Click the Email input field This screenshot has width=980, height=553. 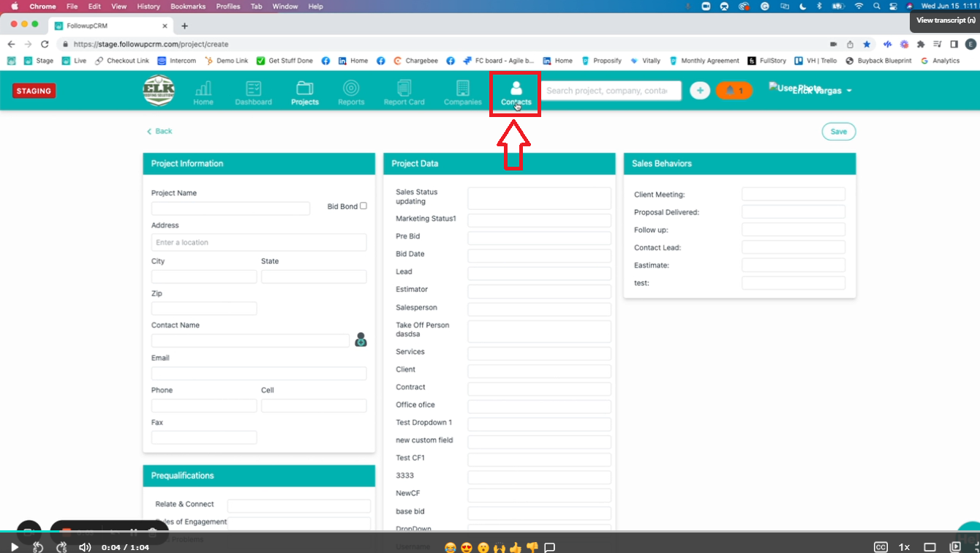coord(259,373)
